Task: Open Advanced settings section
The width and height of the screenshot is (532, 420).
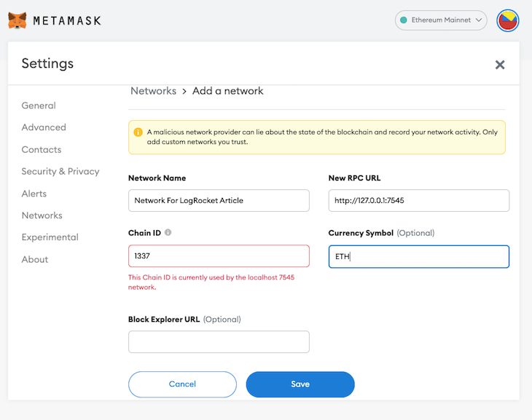Action: pos(44,127)
